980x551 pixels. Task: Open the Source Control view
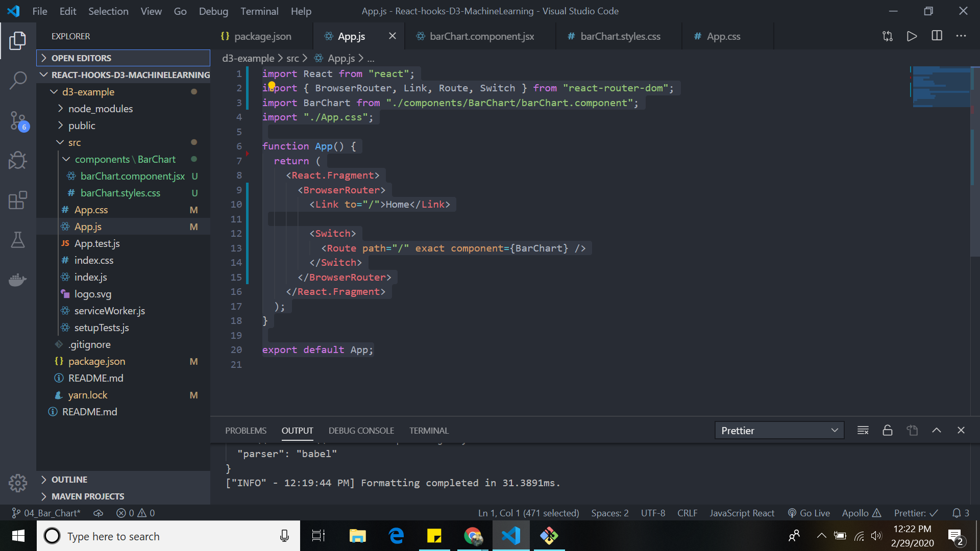tap(18, 121)
